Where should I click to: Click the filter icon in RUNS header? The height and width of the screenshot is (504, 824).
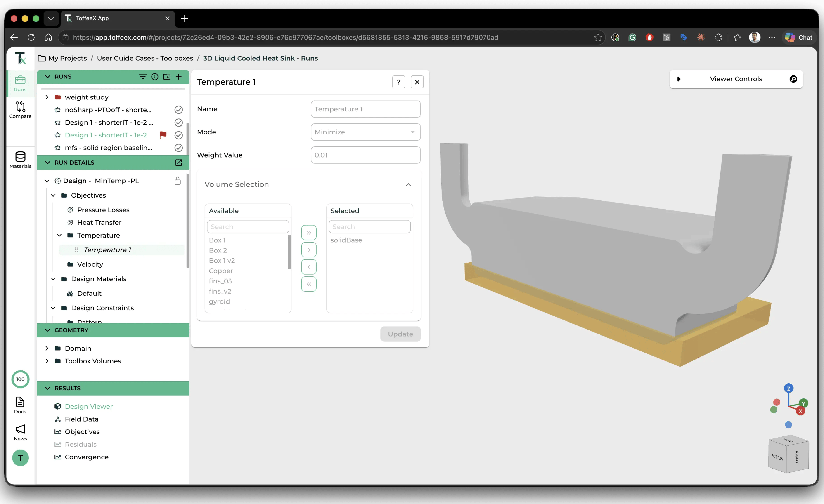[x=142, y=77]
